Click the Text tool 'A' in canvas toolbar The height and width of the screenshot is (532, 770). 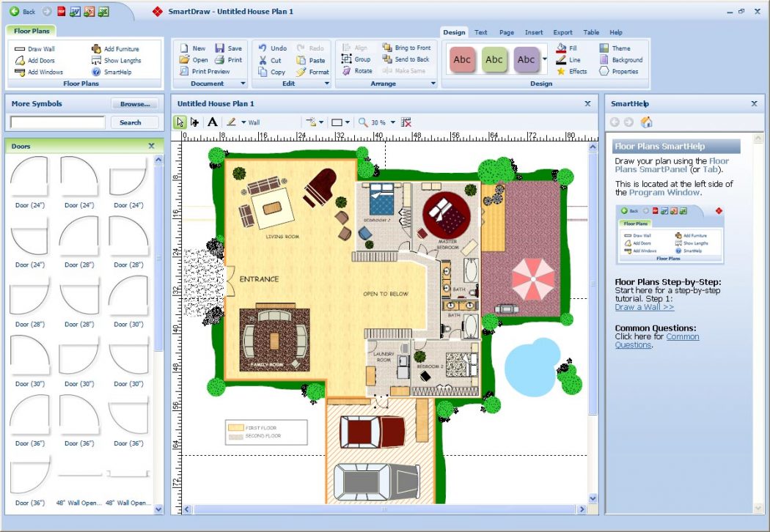click(213, 122)
